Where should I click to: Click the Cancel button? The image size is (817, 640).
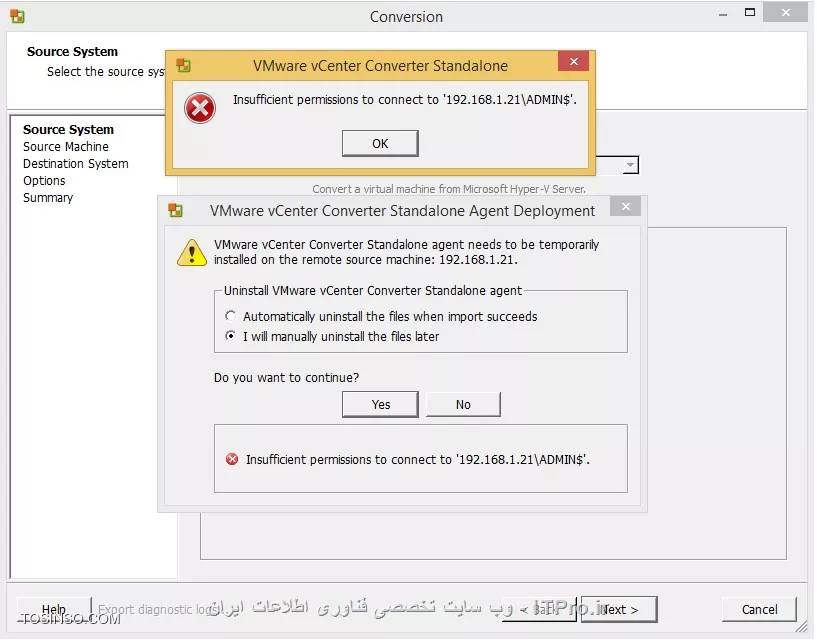pos(759,609)
